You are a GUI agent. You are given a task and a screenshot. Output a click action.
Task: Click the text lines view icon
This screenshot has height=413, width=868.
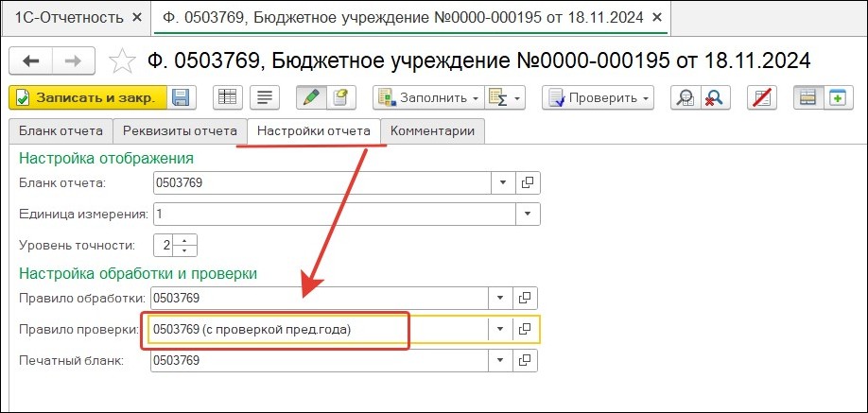(265, 97)
